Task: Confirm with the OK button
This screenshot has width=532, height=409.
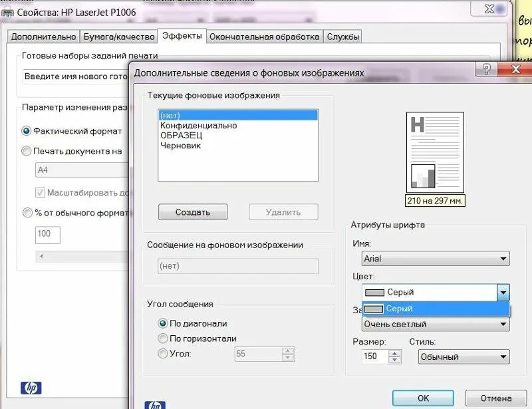Action: pyautogui.click(x=423, y=398)
